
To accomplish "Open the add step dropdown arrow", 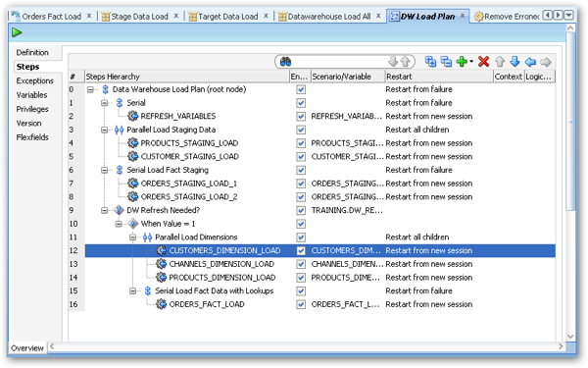I will click(471, 61).
